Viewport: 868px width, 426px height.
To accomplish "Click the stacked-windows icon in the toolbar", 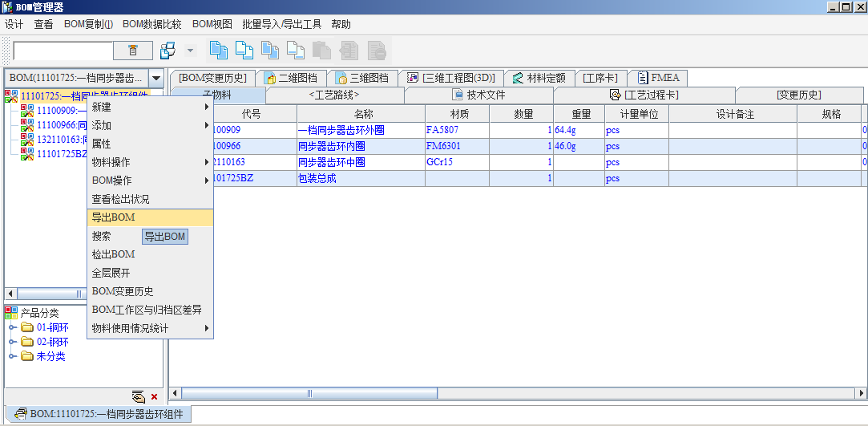I will coord(168,51).
